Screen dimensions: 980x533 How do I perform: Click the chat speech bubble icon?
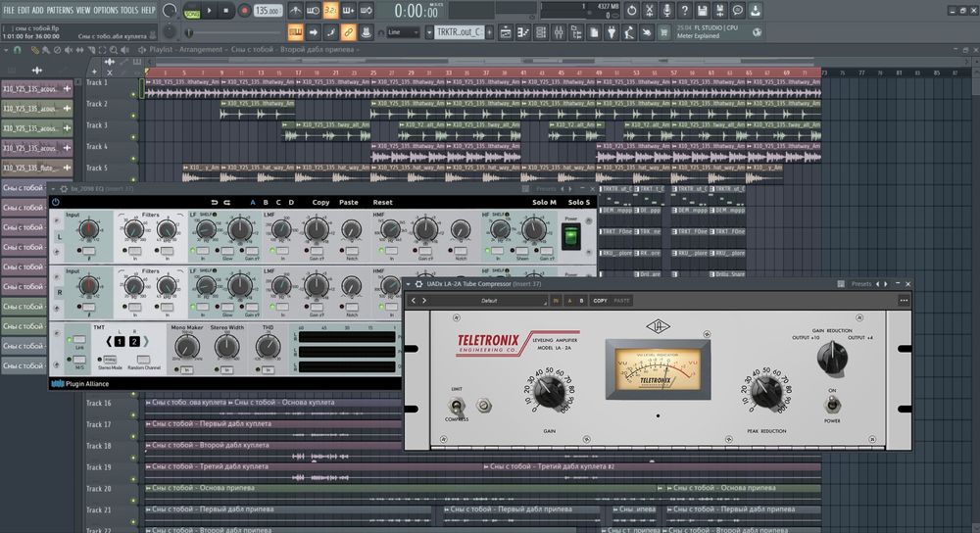tap(738, 10)
